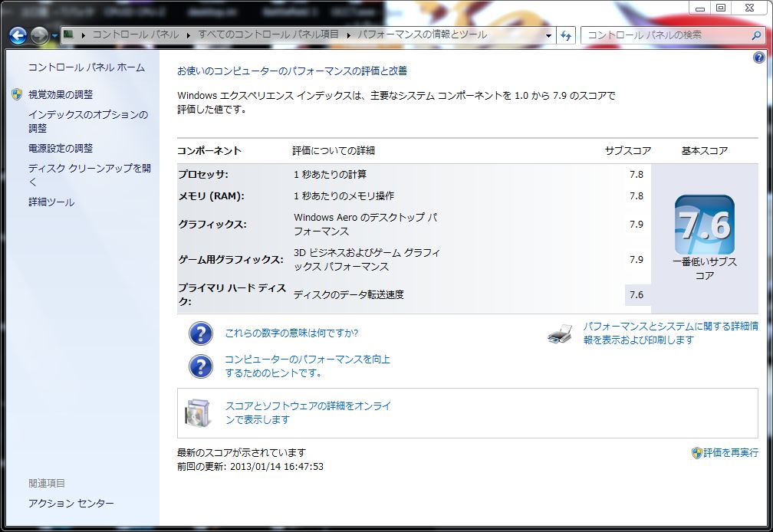Select the プライマリ ハード ディスク: row label
The image size is (773, 532).
tap(232, 294)
